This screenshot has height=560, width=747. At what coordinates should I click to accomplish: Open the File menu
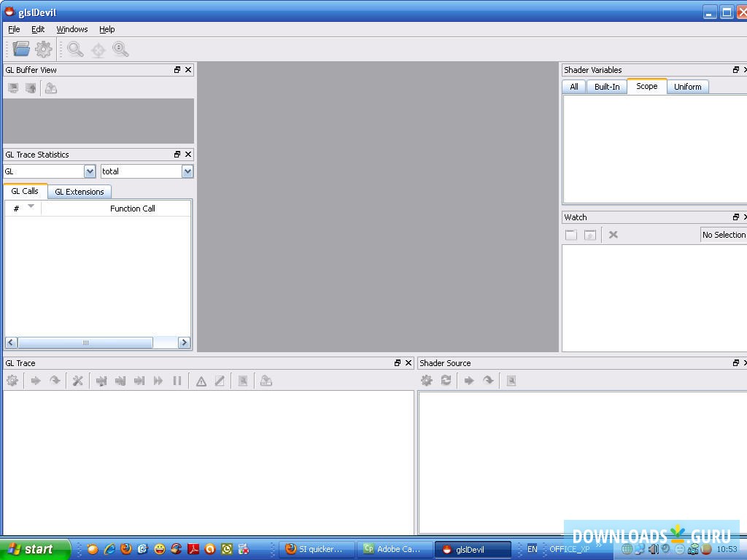coord(14,29)
